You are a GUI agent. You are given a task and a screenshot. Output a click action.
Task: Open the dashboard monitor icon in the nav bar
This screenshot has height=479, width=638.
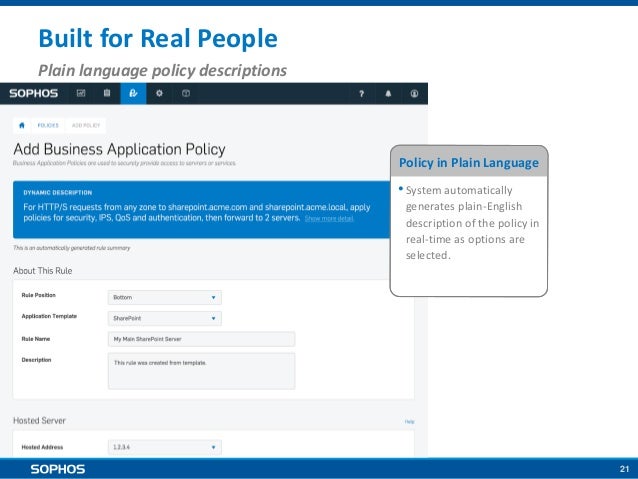[x=81, y=93]
